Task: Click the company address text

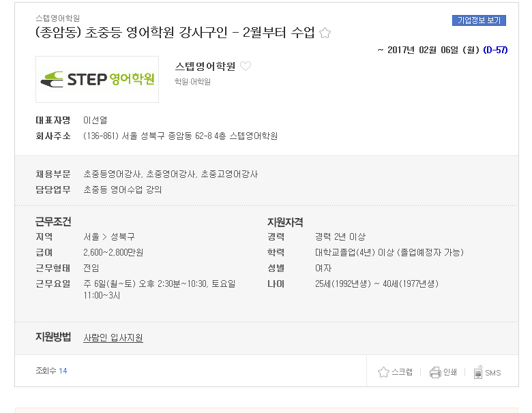Action: click(180, 136)
